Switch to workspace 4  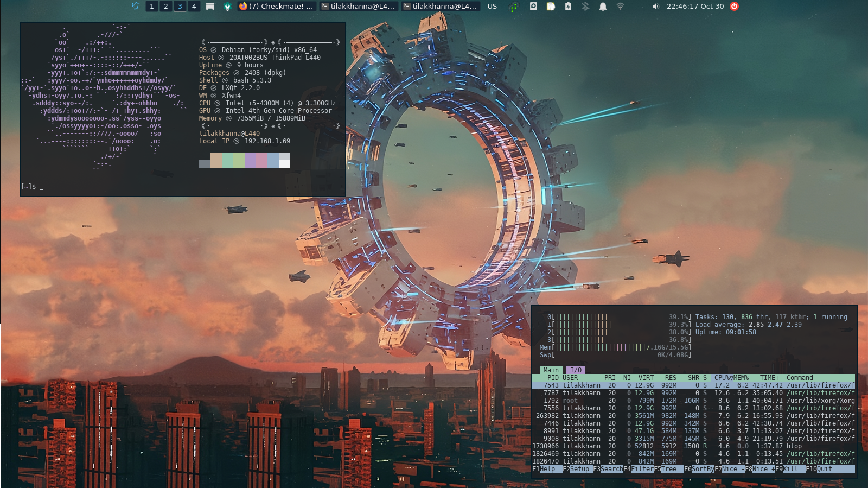click(194, 7)
